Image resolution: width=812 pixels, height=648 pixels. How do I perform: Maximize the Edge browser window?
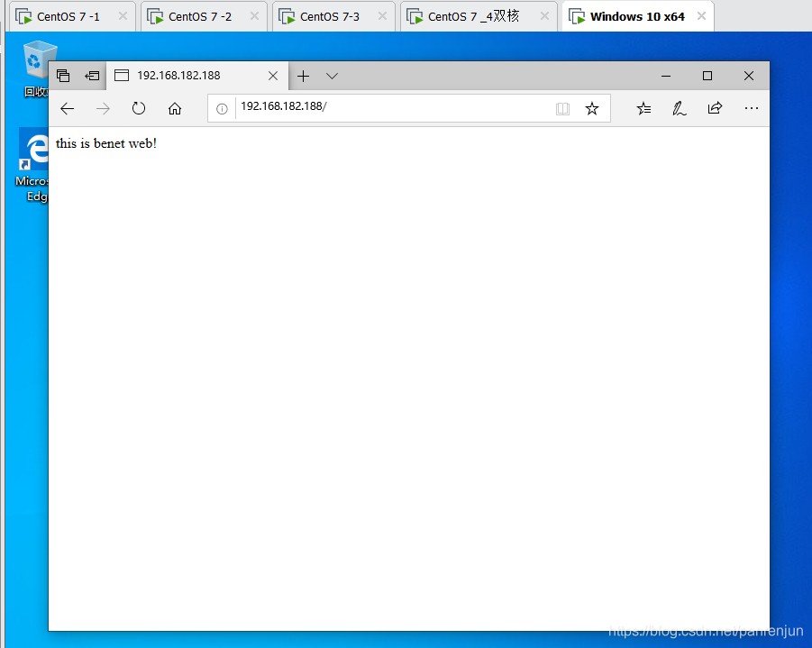click(707, 76)
